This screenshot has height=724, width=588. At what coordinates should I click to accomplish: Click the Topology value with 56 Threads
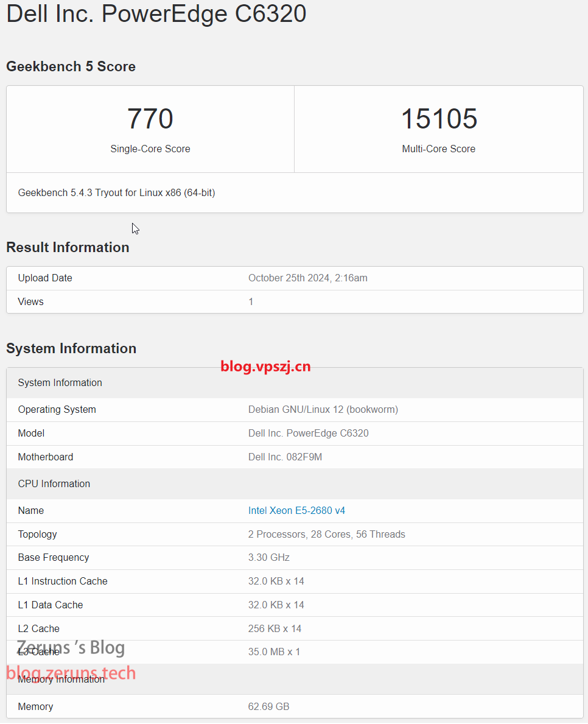tap(326, 534)
